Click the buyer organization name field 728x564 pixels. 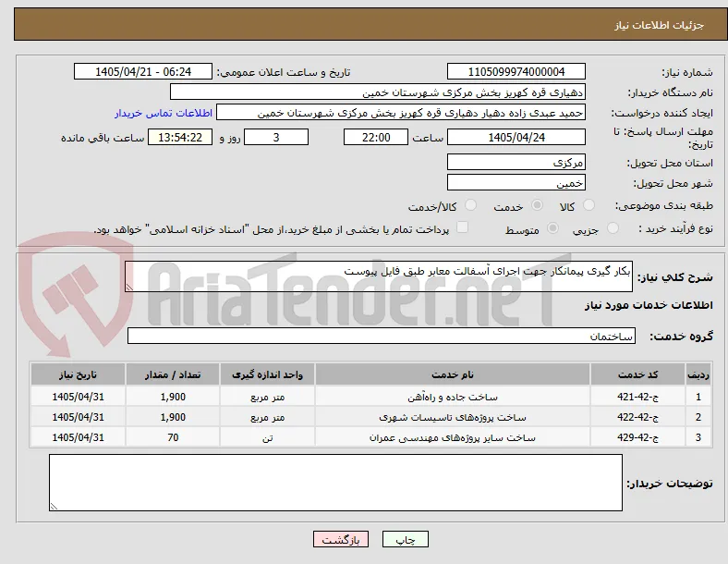(378, 92)
